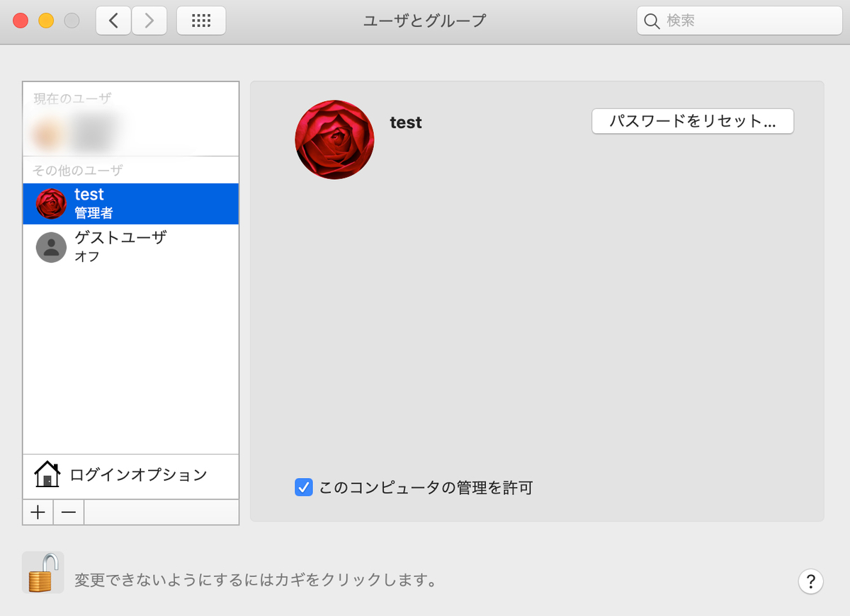Click the magnifying glass search icon
The width and height of the screenshot is (850, 616).
652,21
